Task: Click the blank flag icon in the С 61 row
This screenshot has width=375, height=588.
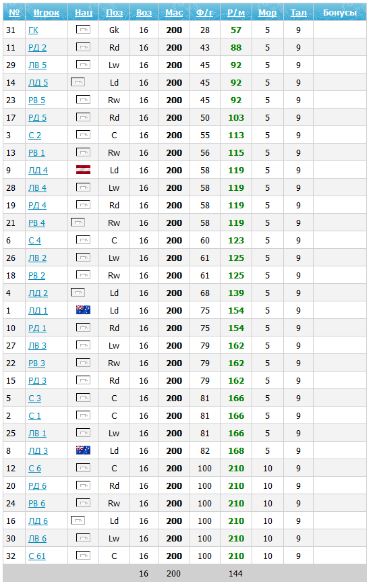Action: pyautogui.click(x=83, y=556)
